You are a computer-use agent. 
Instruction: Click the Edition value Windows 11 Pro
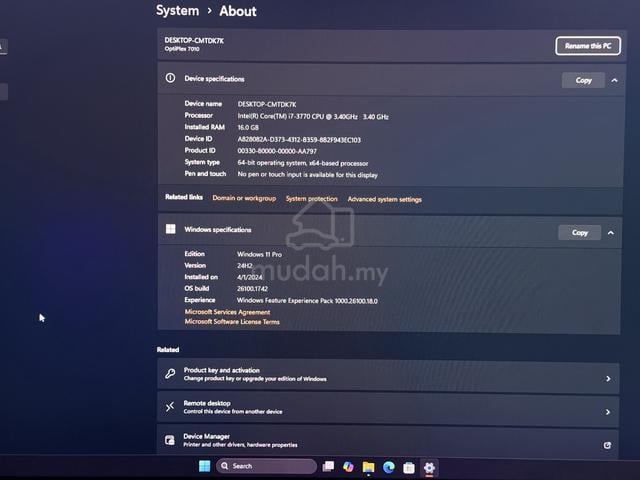point(260,254)
